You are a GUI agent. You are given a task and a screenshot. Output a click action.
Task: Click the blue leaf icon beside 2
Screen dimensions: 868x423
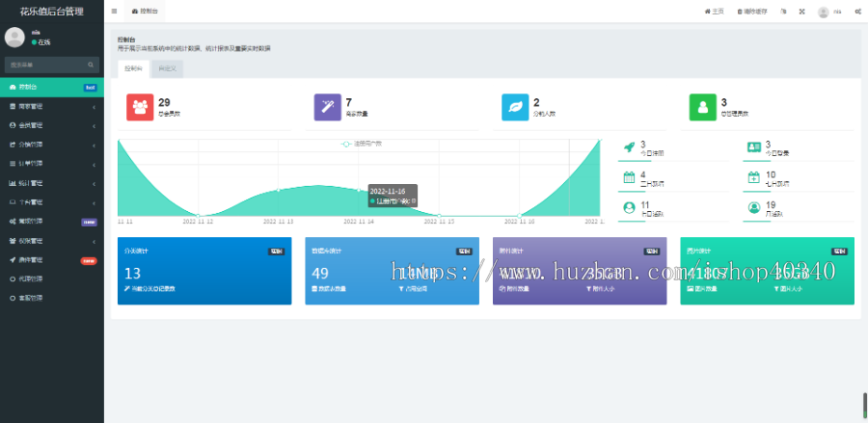(515, 107)
